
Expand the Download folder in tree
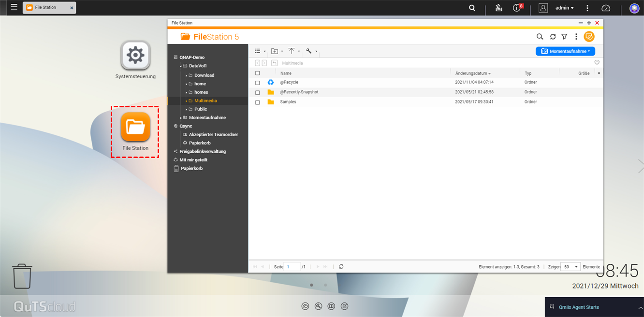pos(186,75)
